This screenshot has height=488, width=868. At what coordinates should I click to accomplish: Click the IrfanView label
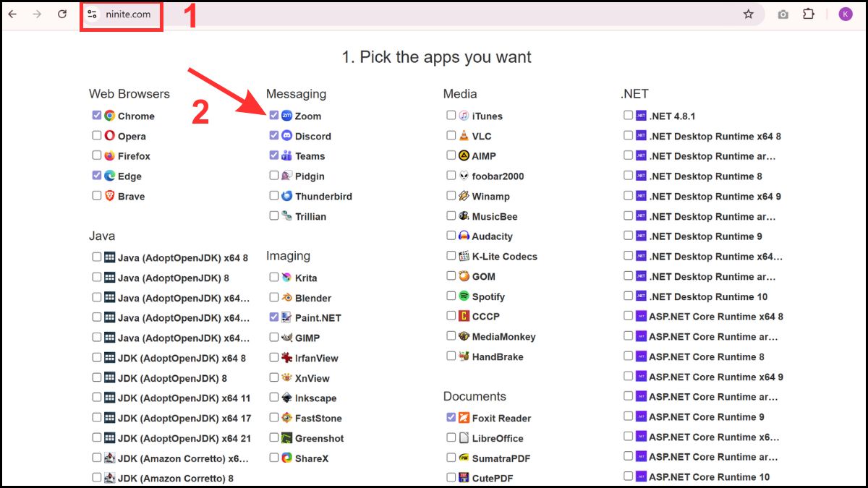click(317, 358)
